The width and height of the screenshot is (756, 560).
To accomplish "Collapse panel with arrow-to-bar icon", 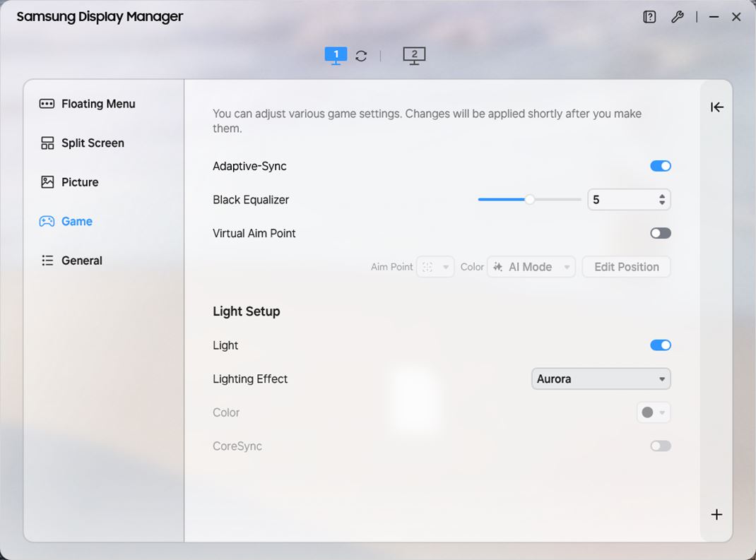I will 717,107.
